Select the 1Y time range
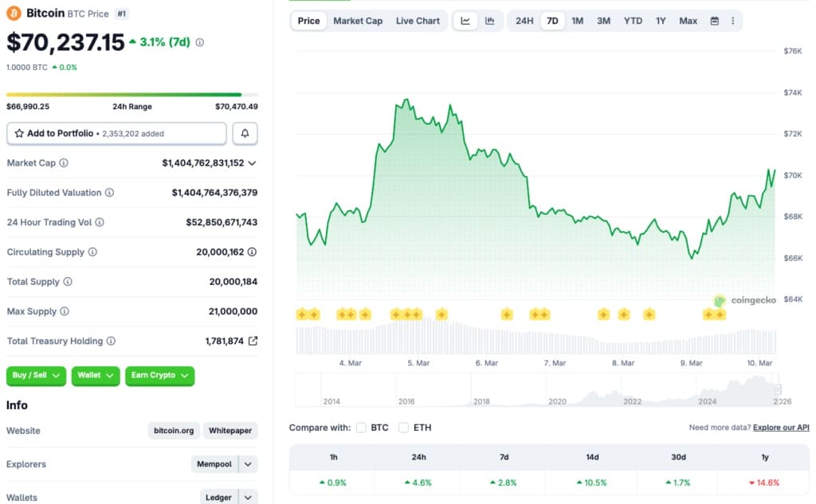 pos(660,21)
